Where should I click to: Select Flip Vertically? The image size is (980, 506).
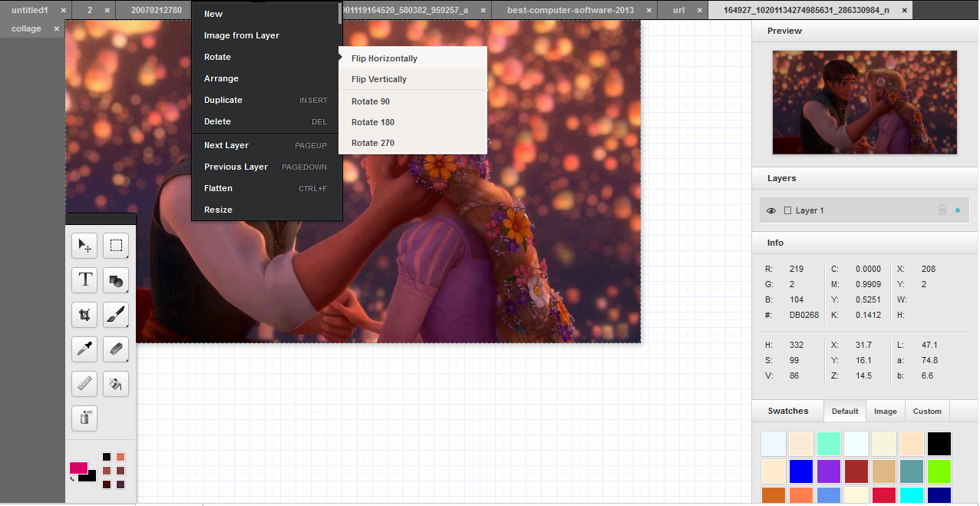tap(413, 79)
